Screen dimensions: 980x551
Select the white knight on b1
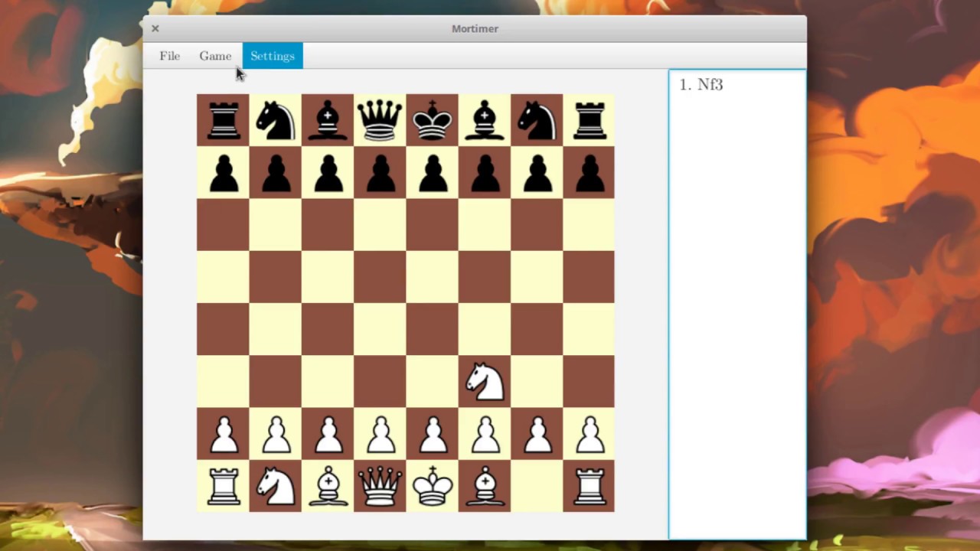[276, 485]
